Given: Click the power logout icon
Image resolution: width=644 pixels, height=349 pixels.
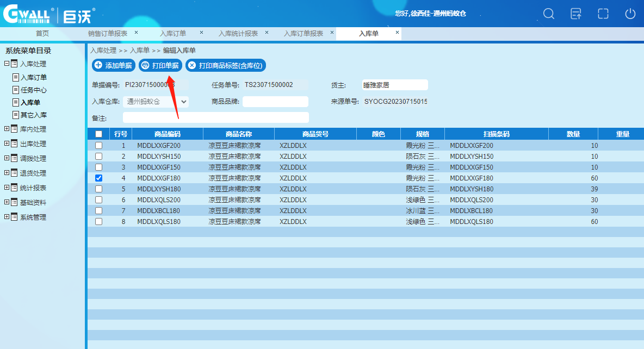Looking at the screenshot, I should tap(630, 14).
